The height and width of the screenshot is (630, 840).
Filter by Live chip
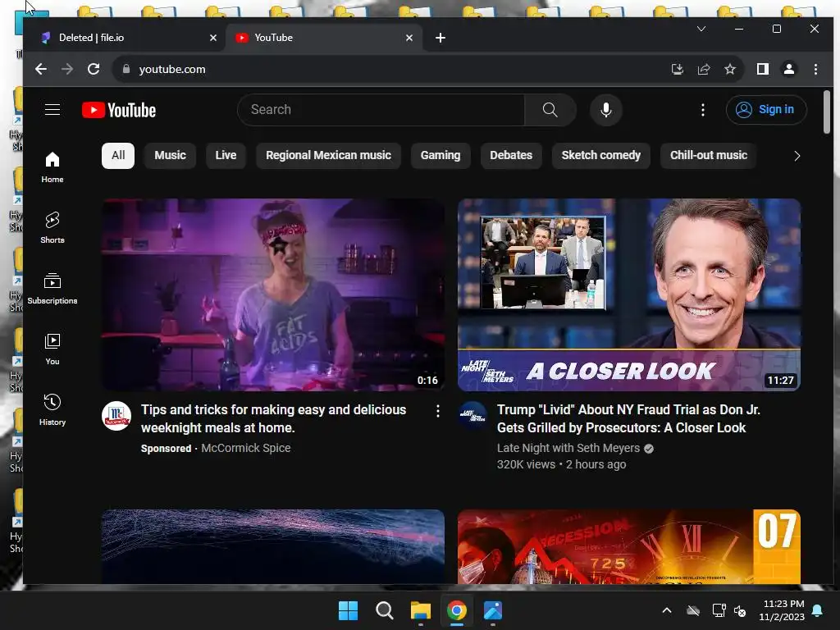click(226, 155)
